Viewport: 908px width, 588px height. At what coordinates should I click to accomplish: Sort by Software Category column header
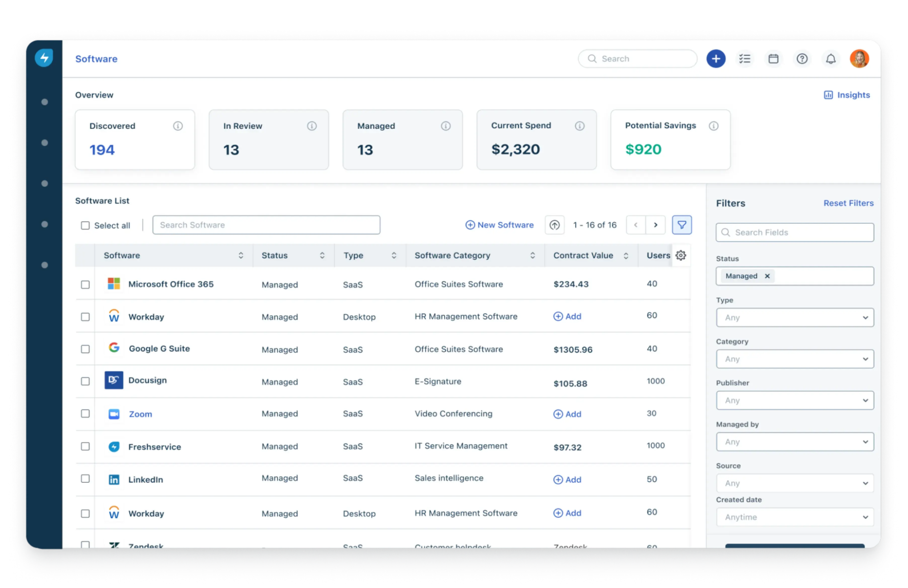(x=475, y=255)
